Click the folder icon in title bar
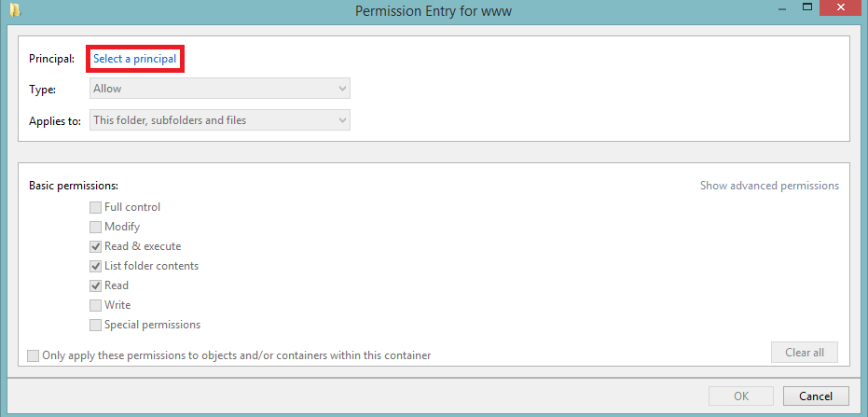Viewport: 868px width, 417px height. (x=15, y=10)
